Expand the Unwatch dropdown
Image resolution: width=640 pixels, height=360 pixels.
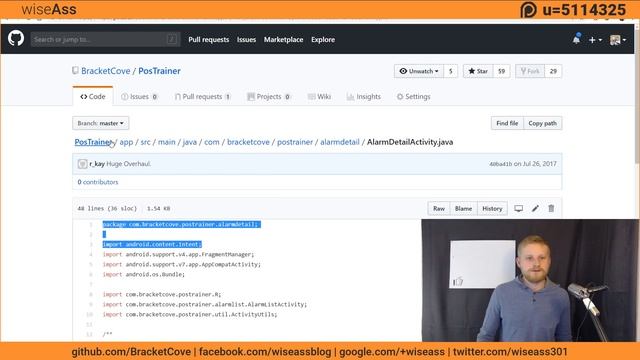pyautogui.click(x=419, y=71)
